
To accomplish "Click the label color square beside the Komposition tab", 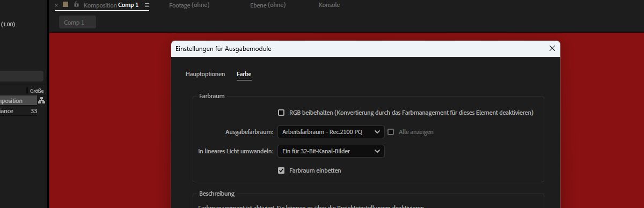I will [65, 4].
